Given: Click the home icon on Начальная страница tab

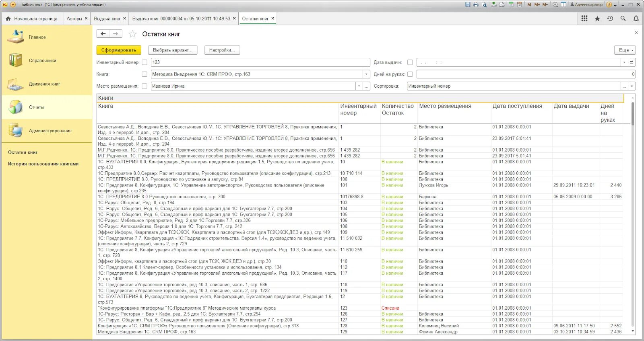Looking at the screenshot, I should click(x=8, y=18).
